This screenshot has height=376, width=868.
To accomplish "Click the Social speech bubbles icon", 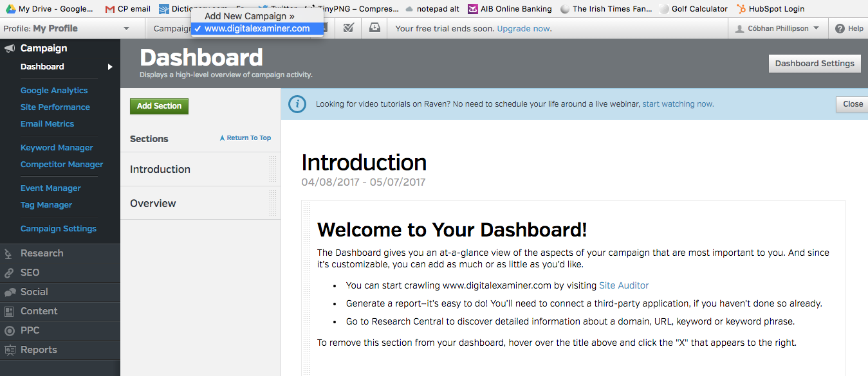I will pyautogui.click(x=10, y=292).
